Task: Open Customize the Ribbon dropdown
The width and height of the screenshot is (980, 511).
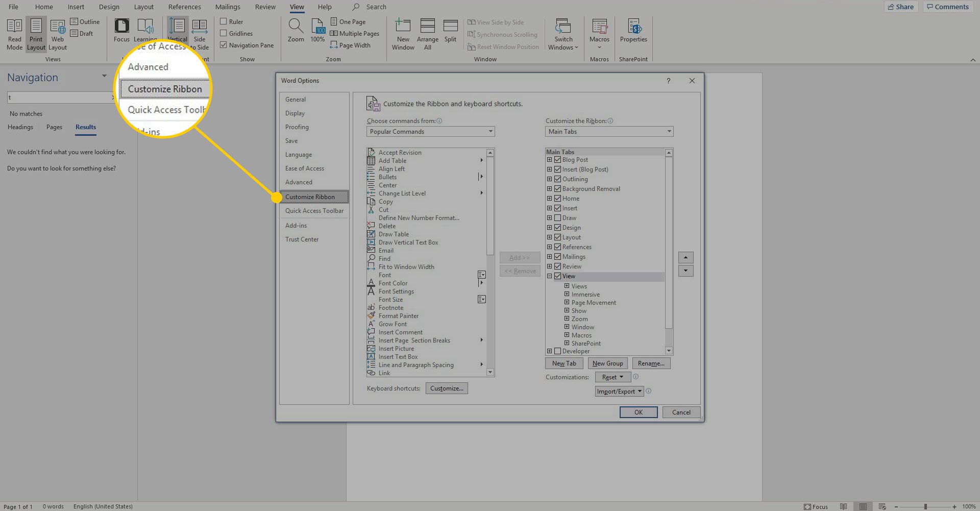Action: pos(609,132)
